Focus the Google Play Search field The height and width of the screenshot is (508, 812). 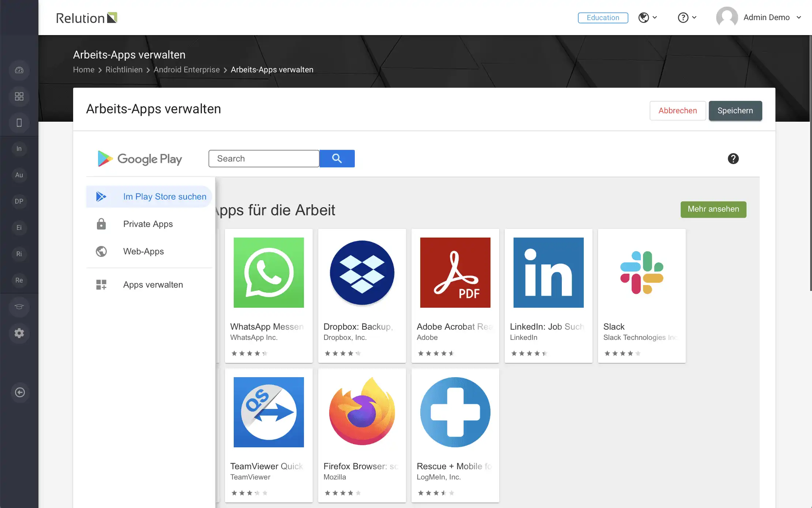[x=264, y=159]
